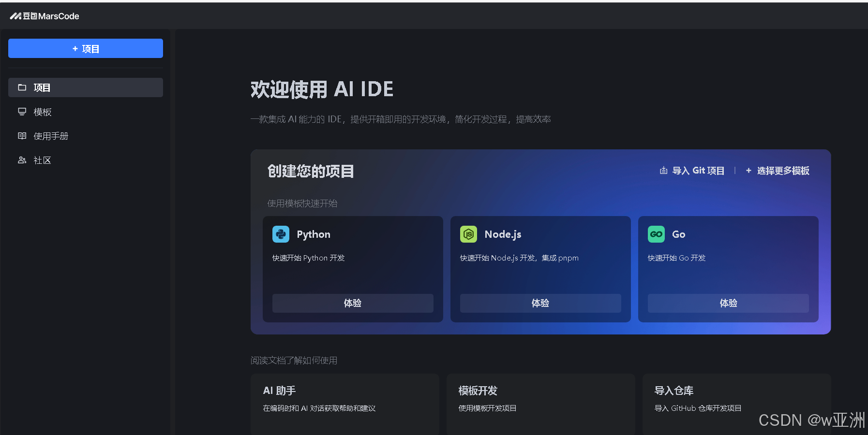Click the 欢迎使用 AI IDE heading
The width and height of the screenshot is (868, 435).
point(322,89)
